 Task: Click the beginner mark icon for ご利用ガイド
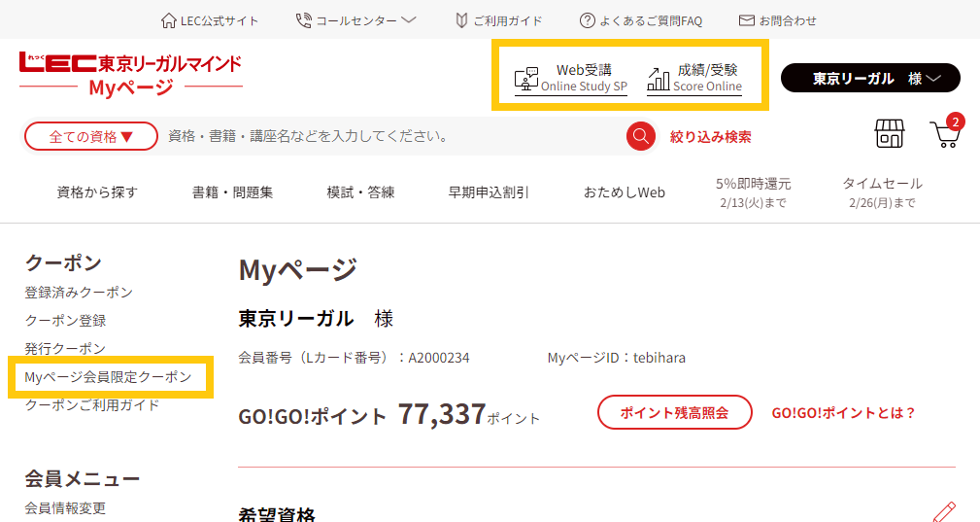point(461,20)
